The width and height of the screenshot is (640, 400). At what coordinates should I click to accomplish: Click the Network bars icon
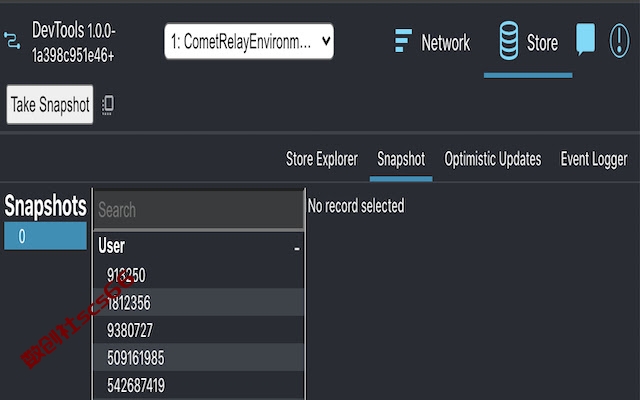(x=403, y=41)
